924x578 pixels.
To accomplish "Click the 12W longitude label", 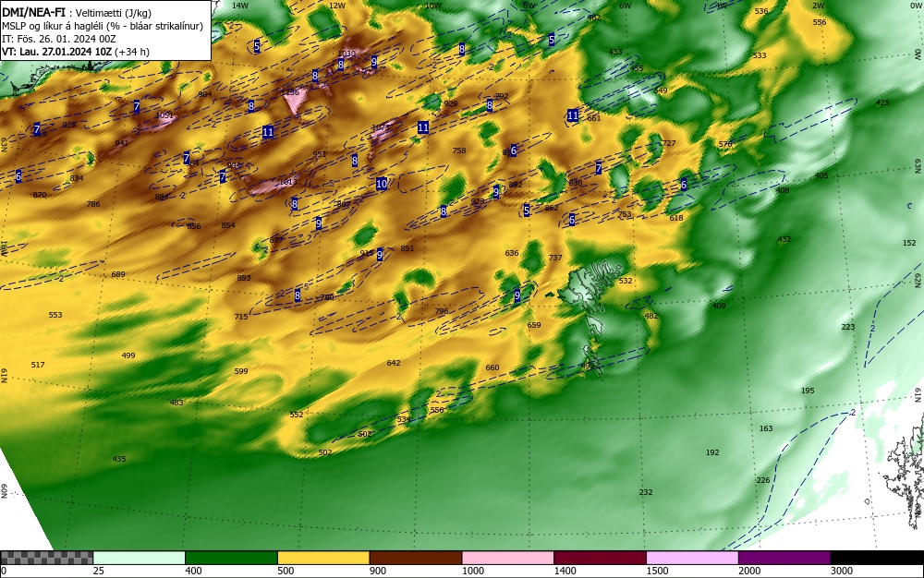I will tap(337, 6).
